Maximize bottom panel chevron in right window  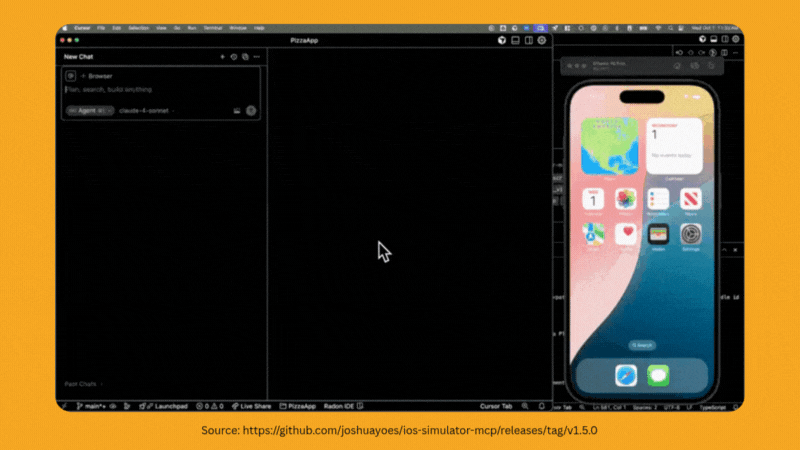click(x=724, y=250)
